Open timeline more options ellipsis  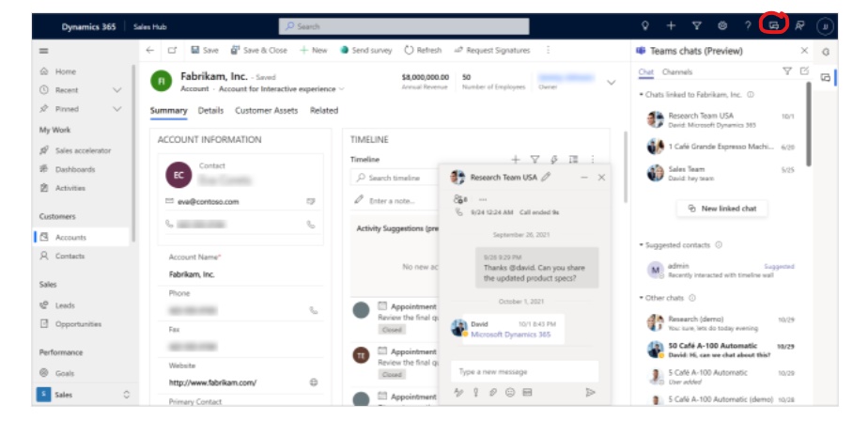(593, 160)
